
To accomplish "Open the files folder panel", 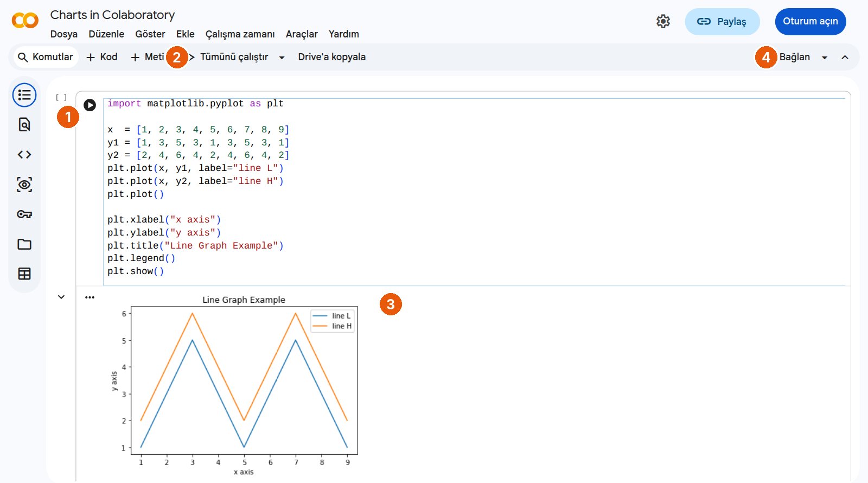I will coord(24,244).
